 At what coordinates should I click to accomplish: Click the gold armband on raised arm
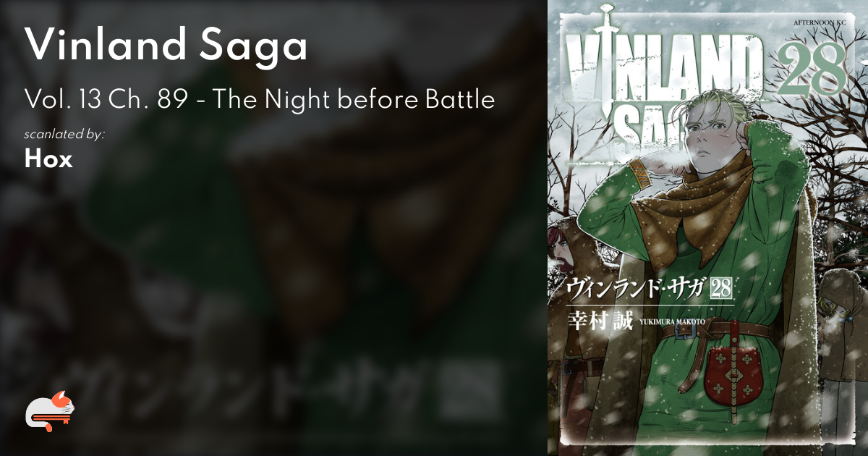[x=640, y=174]
